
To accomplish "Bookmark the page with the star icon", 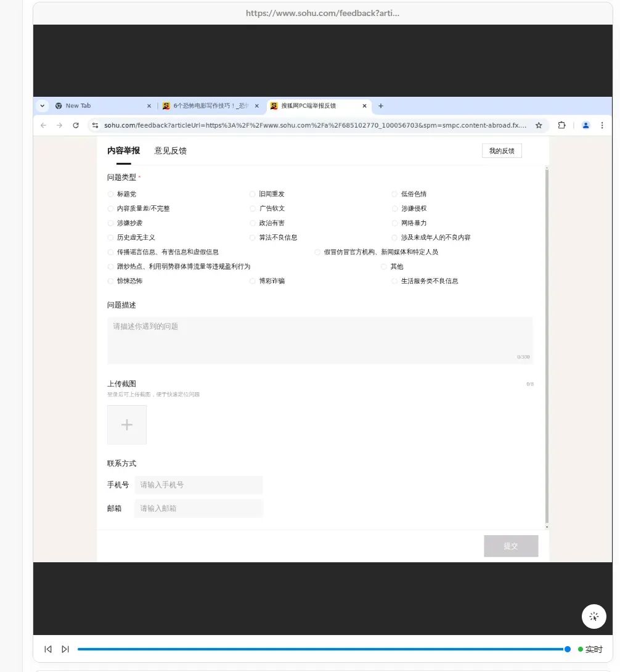I will 539,125.
